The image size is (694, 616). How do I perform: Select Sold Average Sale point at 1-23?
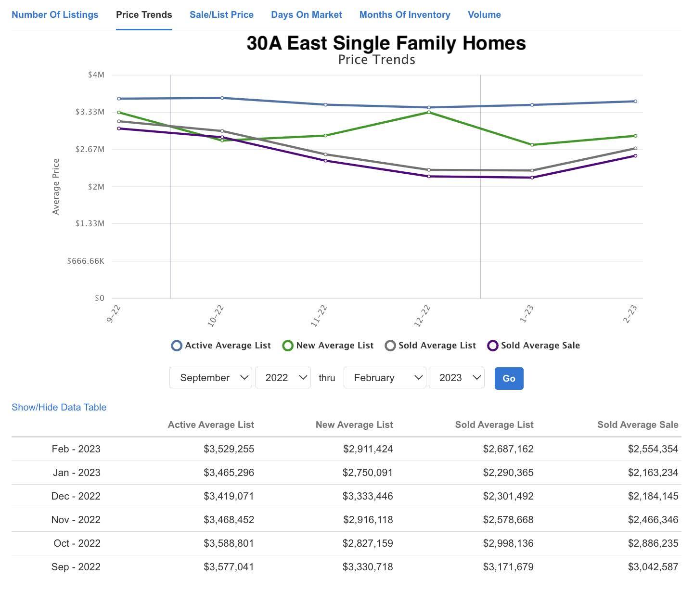click(x=532, y=178)
